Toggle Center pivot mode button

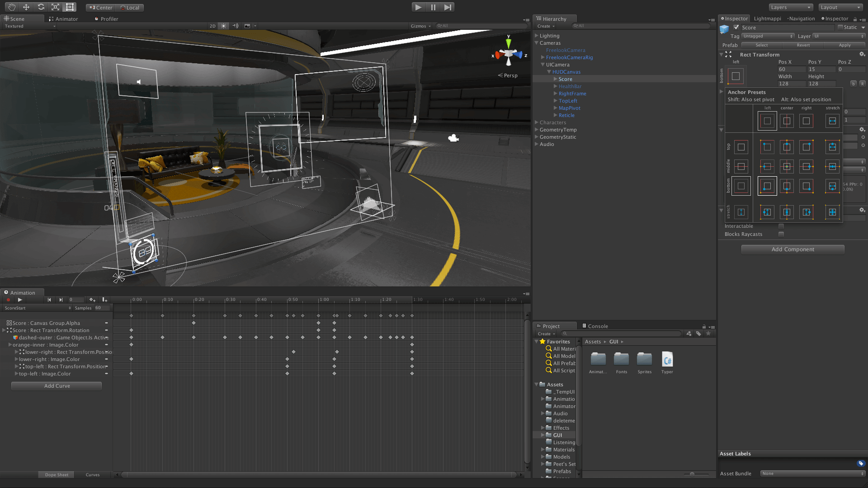point(100,8)
